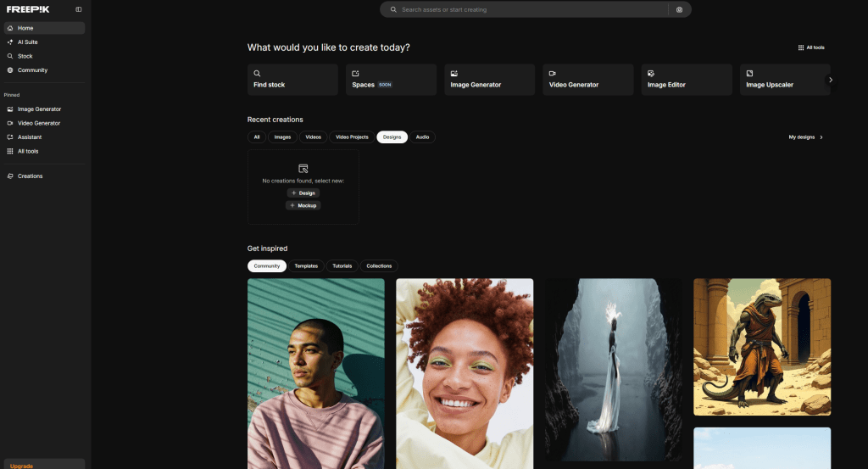
Task: Launch the Video Generator tool card
Action: click(x=587, y=80)
